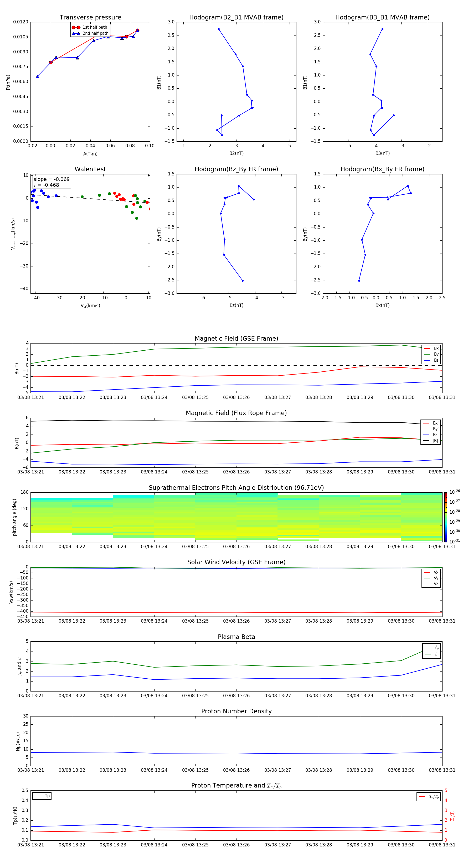
Task: Click '03/08 13:31' tick under Proton Temperature
Action: 442,845
